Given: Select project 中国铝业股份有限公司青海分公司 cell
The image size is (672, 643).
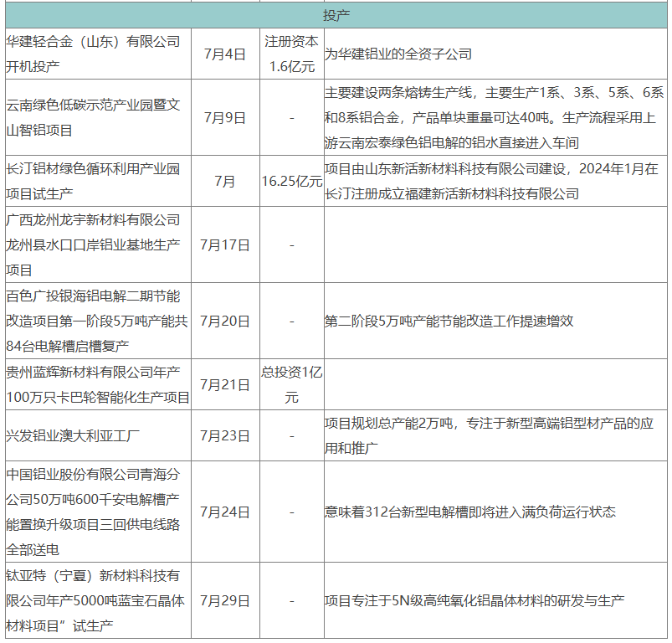Looking at the screenshot, I should click(93, 512).
